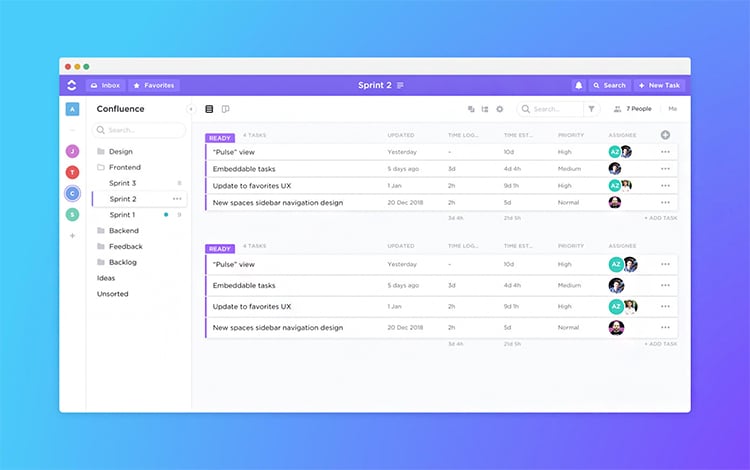Switch to the "J" space avatar
Viewport: 750px width, 470px height.
pyautogui.click(x=72, y=151)
